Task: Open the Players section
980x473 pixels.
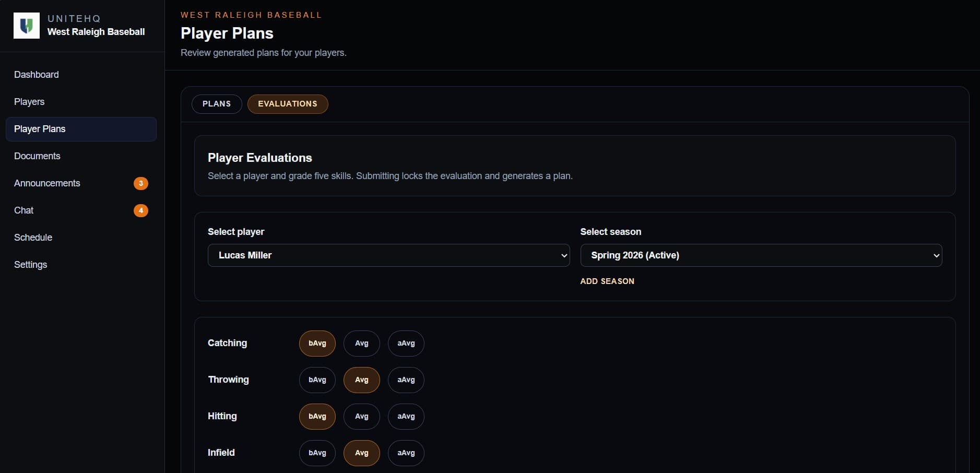Action: pyautogui.click(x=29, y=102)
